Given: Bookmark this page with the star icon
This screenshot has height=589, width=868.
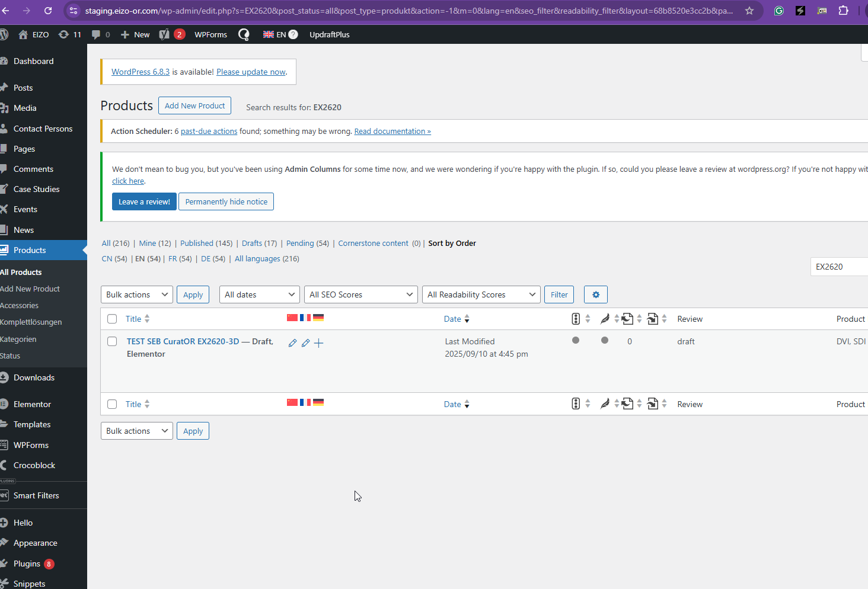Looking at the screenshot, I should 749,11.
